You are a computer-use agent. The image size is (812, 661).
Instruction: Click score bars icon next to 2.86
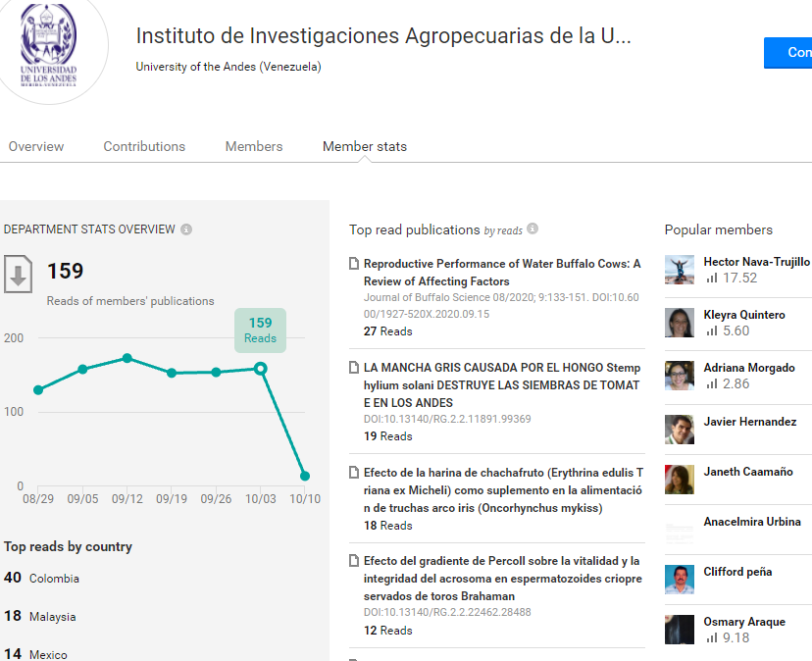coord(712,383)
